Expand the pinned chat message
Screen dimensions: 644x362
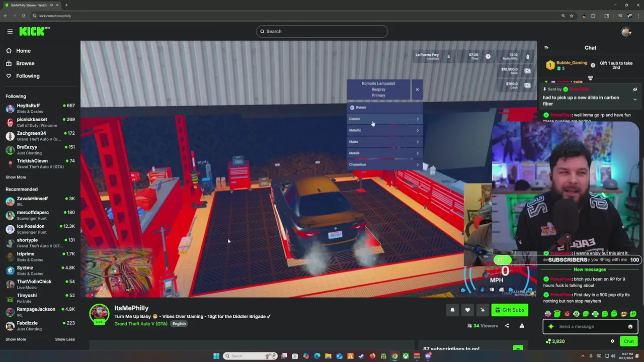(635, 100)
